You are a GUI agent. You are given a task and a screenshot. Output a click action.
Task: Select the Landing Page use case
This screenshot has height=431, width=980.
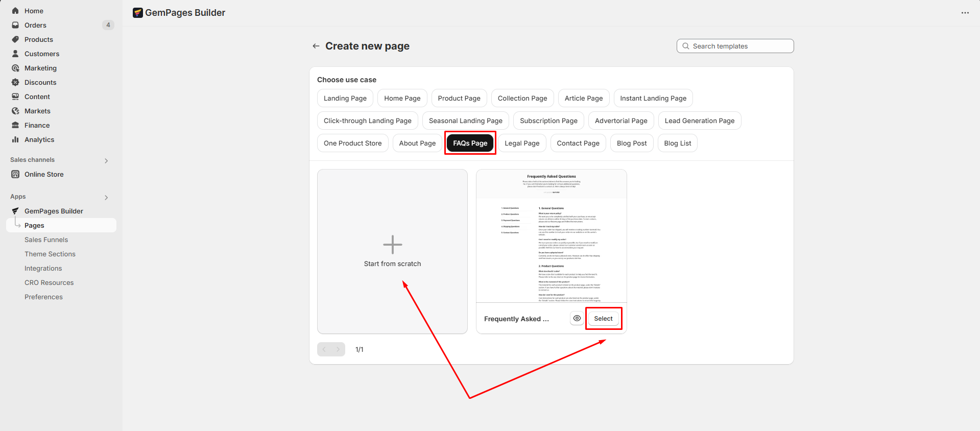[x=345, y=98]
